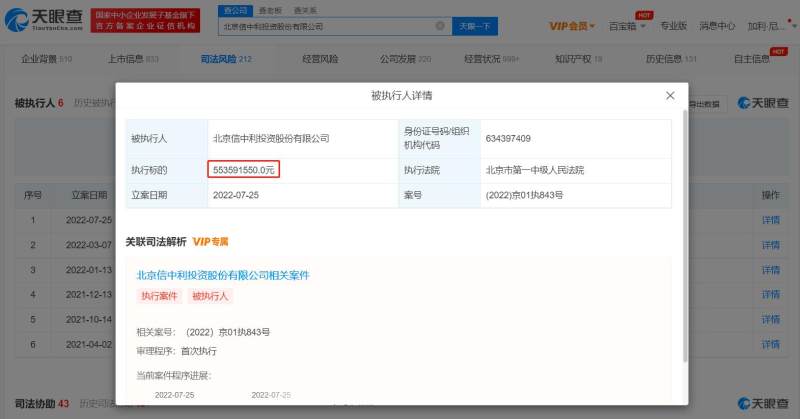Select the 相关案号 line in related cases
Image resolution: width=800 pixels, height=419 pixels.
pos(203,332)
